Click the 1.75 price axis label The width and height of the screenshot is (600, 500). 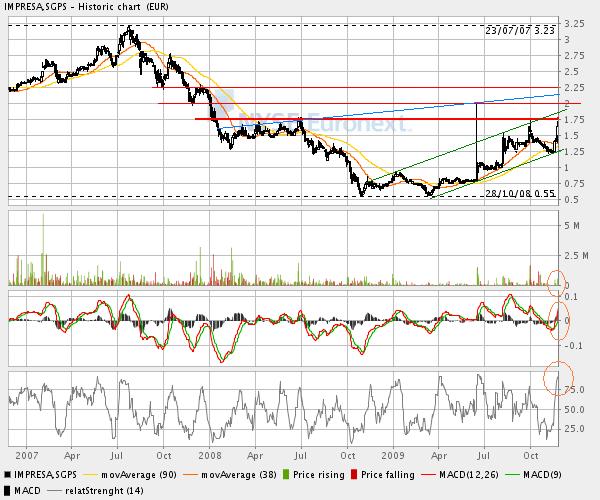coord(574,120)
